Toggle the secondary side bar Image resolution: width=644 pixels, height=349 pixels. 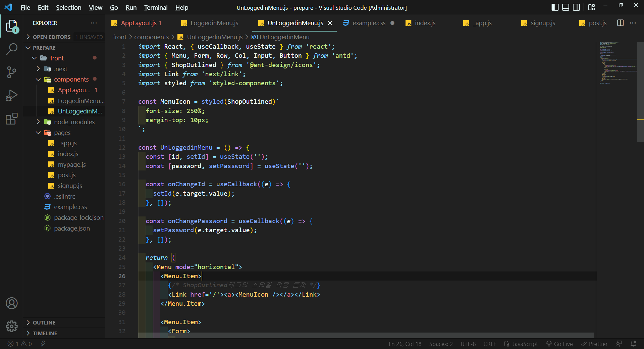[x=576, y=7]
